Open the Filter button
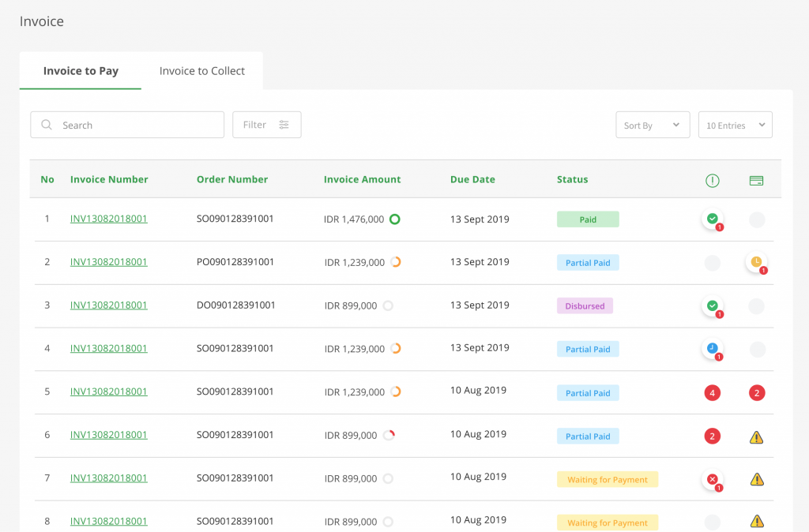The width and height of the screenshot is (809, 532). [x=267, y=125]
